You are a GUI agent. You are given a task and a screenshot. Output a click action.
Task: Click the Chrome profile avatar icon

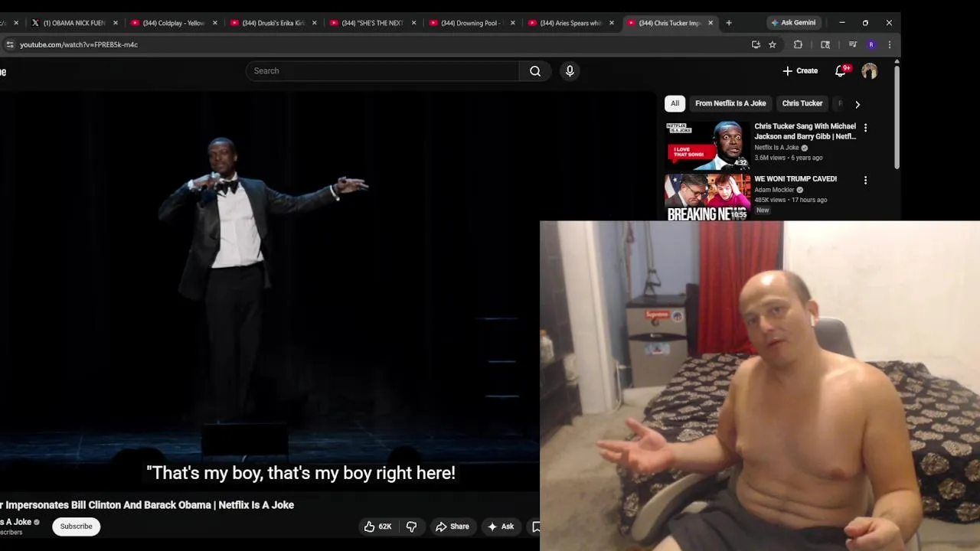(871, 44)
